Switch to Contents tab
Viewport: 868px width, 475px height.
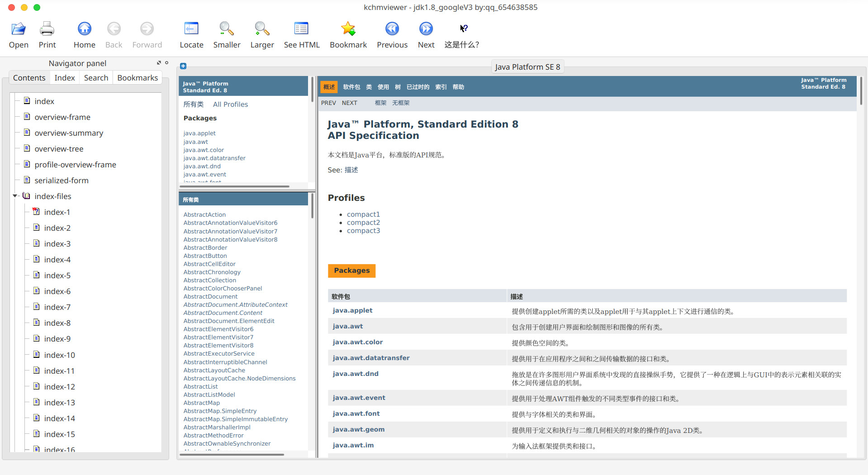tap(29, 78)
